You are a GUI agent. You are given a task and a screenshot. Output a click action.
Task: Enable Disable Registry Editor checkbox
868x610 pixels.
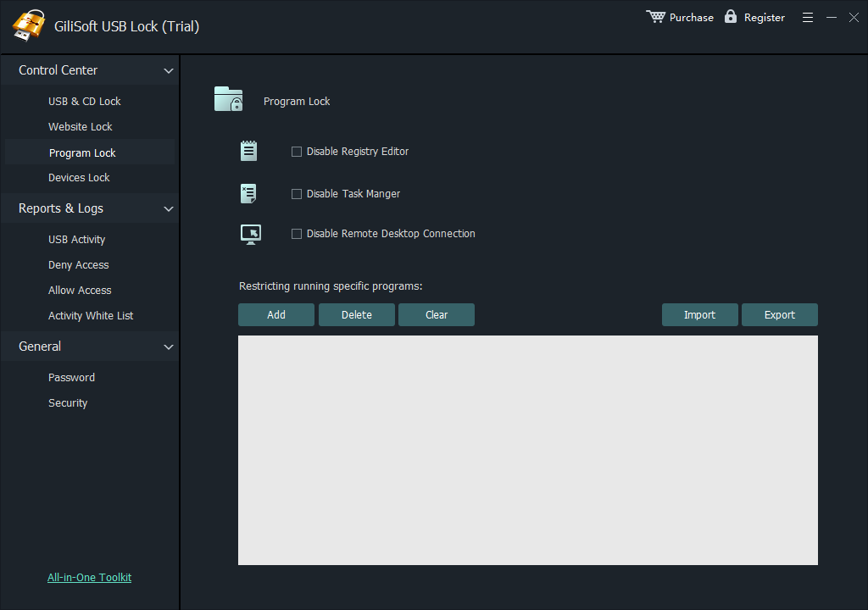coord(297,152)
